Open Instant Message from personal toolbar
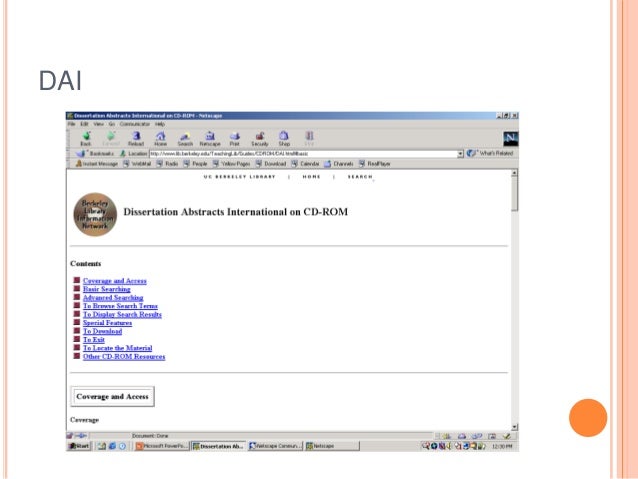Image resolution: width=638 pixels, height=479 pixels. pos(97,164)
